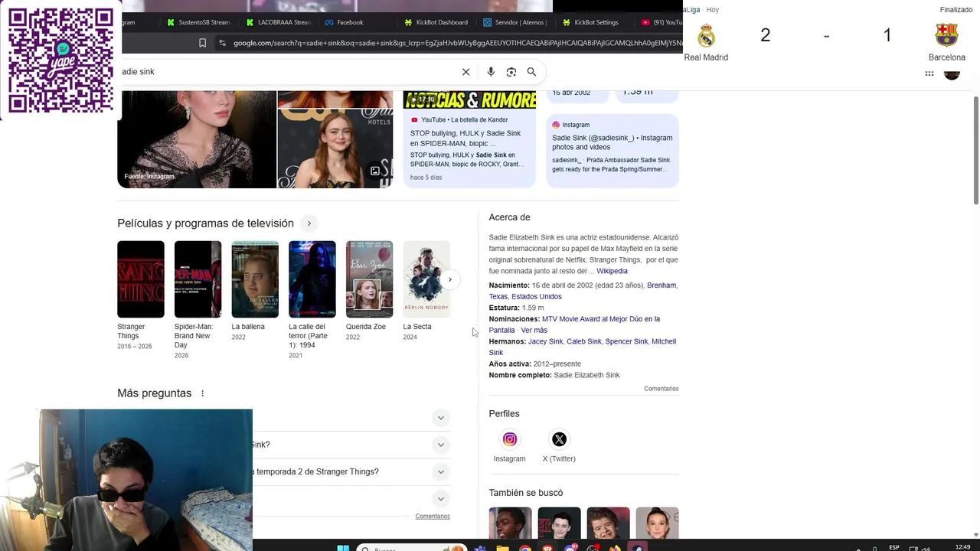Open the Windows Start menu
The height and width of the screenshot is (551, 980).
pos(344,548)
